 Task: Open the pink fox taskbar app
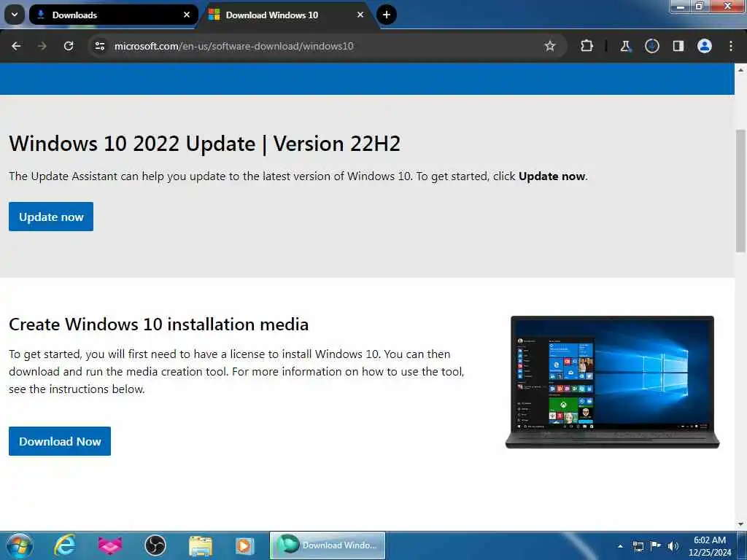coord(110,545)
